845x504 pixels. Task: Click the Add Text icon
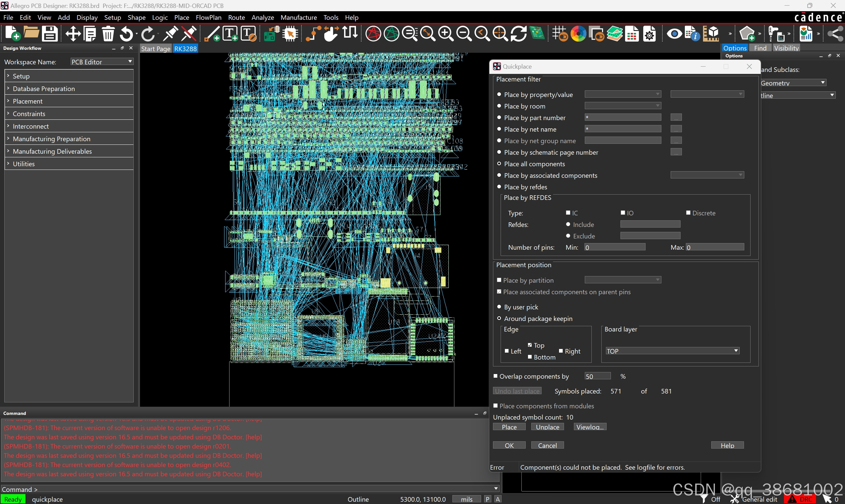pyautogui.click(x=230, y=34)
